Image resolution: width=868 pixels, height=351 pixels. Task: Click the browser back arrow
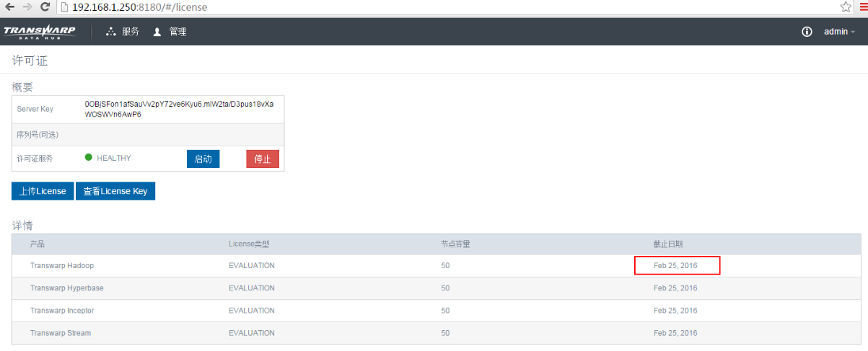10,6
